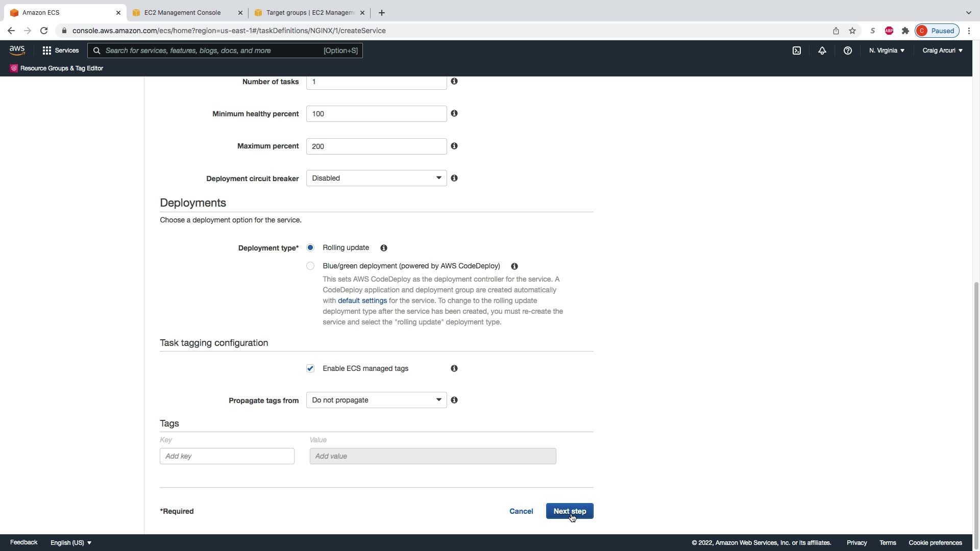The height and width of the screenshot is (551, 980).
Task: Show info for Enable ECS managed tags
Action: [454, 368]
